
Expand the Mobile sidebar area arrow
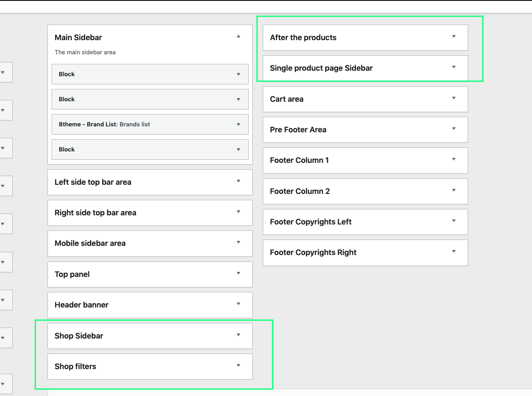239,242
